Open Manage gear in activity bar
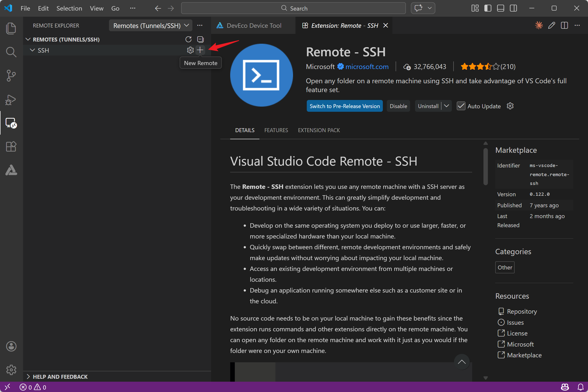This screenshot has width=588, height=392. (11, 370)
